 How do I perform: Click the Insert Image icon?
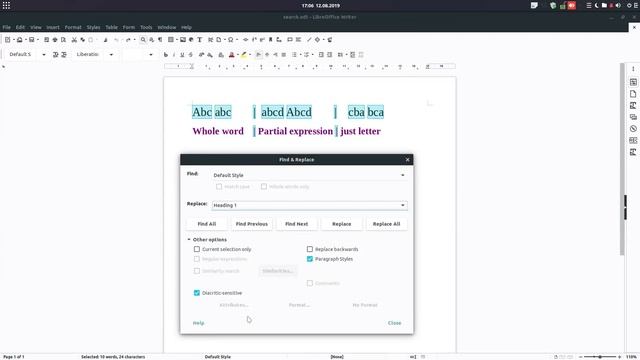182,40
